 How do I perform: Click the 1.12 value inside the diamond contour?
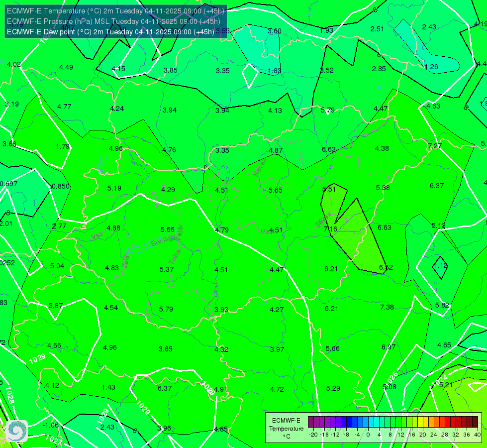pyautogui.click(x=440, y=265)
